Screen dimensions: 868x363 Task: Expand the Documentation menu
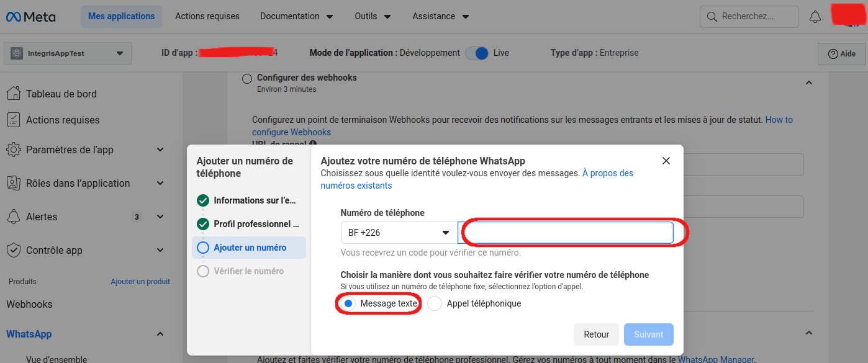click(x=297, y=16)
